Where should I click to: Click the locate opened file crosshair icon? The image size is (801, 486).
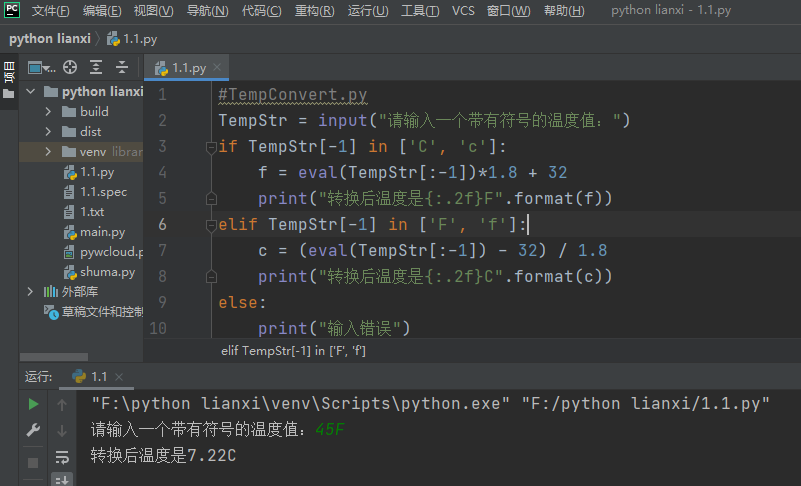pyautogui.click(x=70, y=68)
